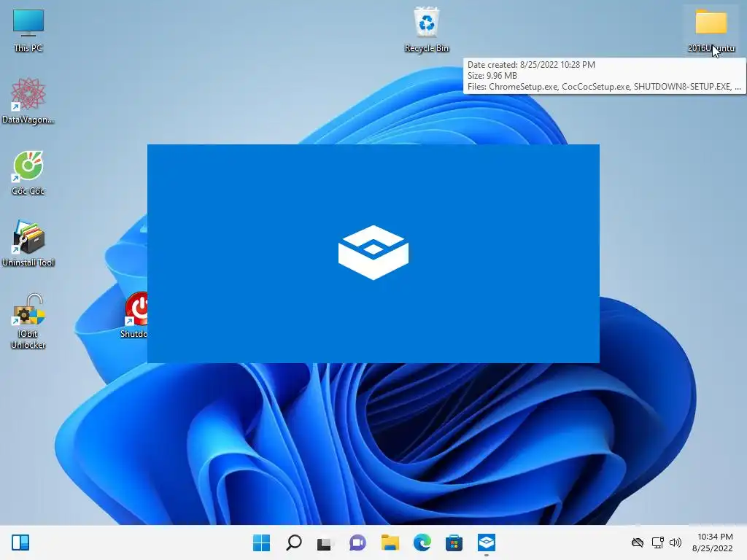Launch Microsoft Edge from the taskbar
Viewport: 747px width, 560px height.
(x=422, y=542)
